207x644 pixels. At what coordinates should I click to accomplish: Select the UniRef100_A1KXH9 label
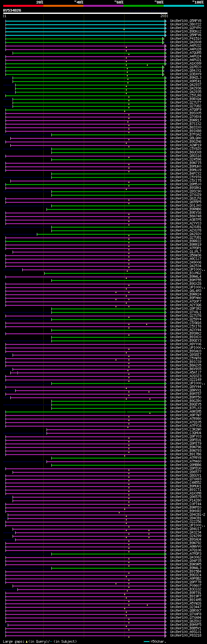(186, 64)
